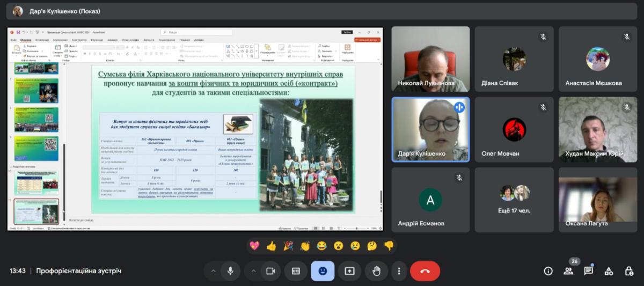Image resolution: width=644 pixels, height=286 pixels.
Task: Click the meeting name Профорієнтаційна зустріч
Action: click(x=79, y=271)
